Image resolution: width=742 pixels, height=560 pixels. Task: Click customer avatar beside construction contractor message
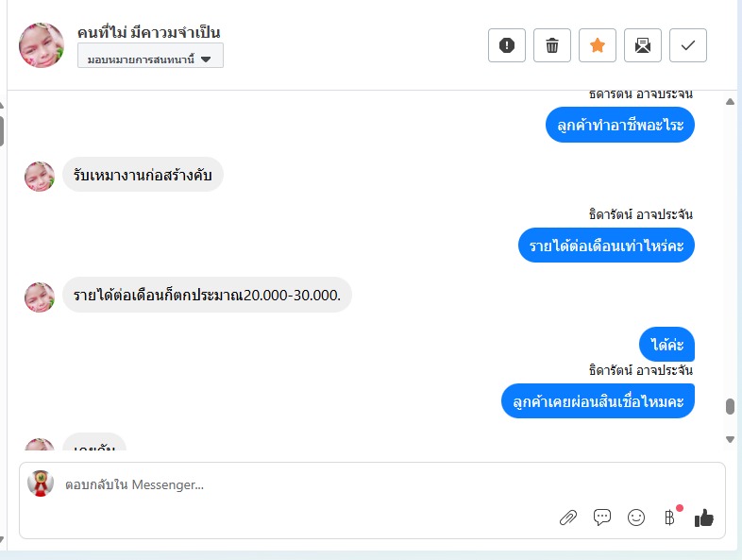pyautogui.click(x=40, y=176)
